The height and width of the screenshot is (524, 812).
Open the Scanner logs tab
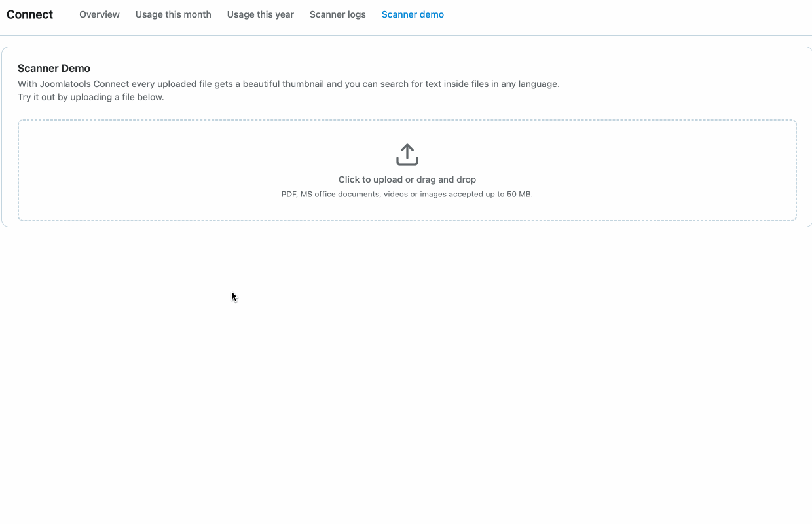(338, 14)
